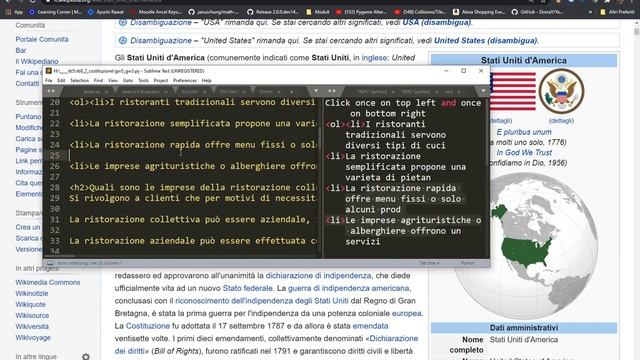This screenshot has width=640, height=360.
Task: Open the Wikiversità sidebar link
Action: coord(32,326)
